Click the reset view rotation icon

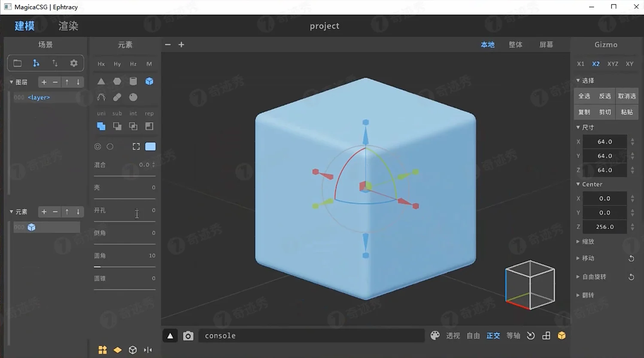pos(531,335)
